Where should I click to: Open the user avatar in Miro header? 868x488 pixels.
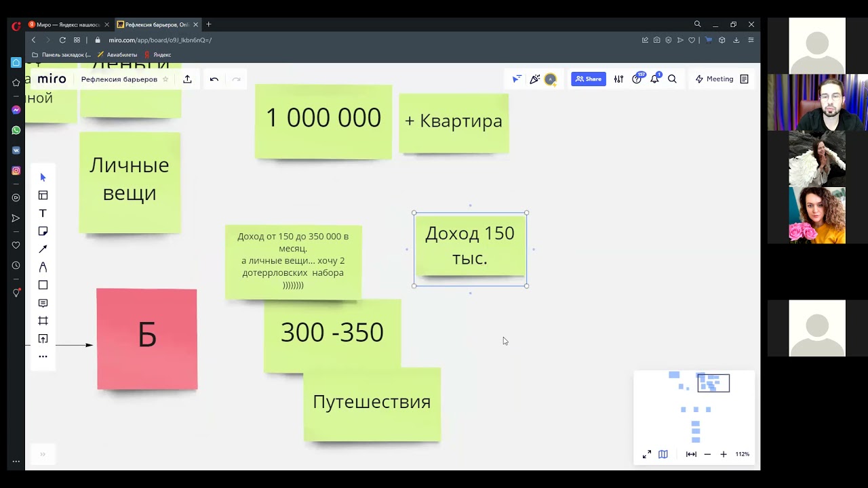(x=551, y=79)
